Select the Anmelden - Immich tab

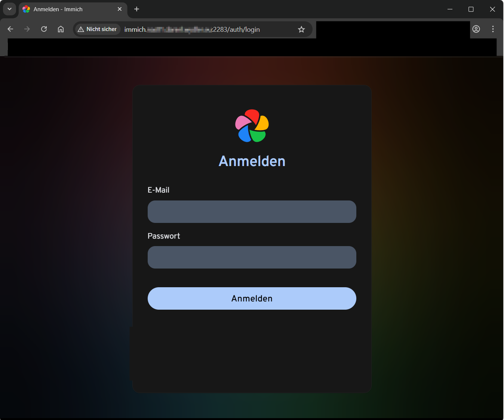click(x=73, y=9)
